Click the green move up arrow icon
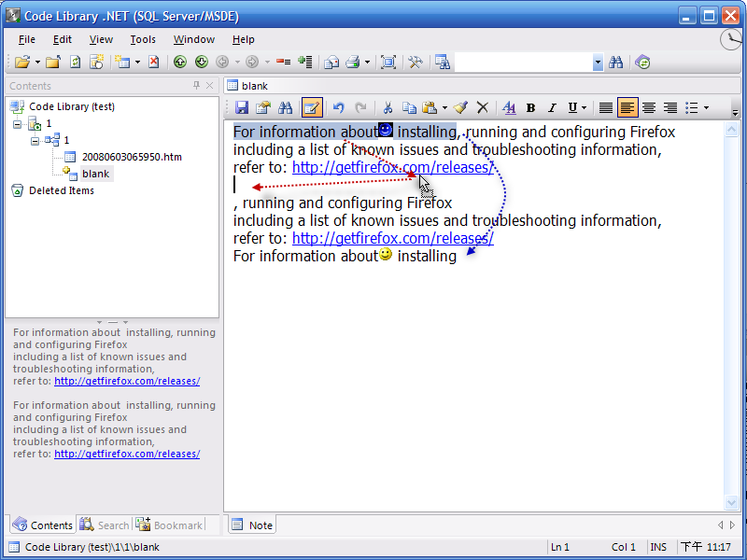The image size is (747, 560). pyautogui.click(x=180, y=62)
